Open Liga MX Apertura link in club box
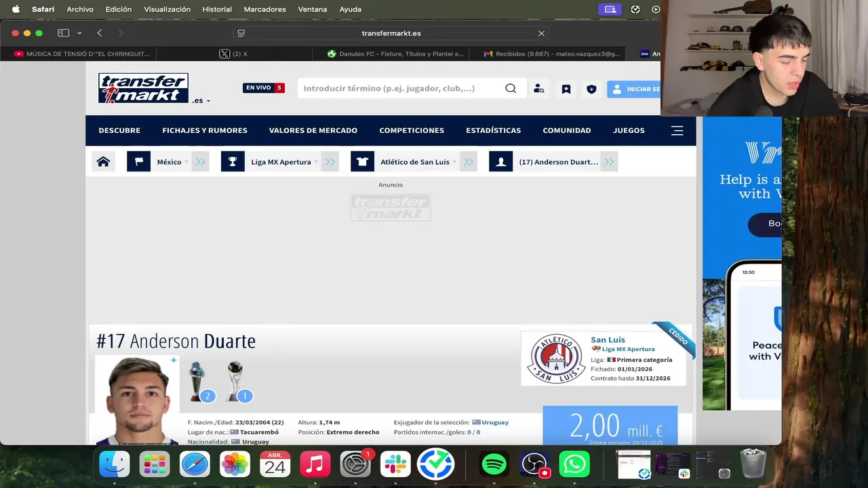 tap(628, 349)
